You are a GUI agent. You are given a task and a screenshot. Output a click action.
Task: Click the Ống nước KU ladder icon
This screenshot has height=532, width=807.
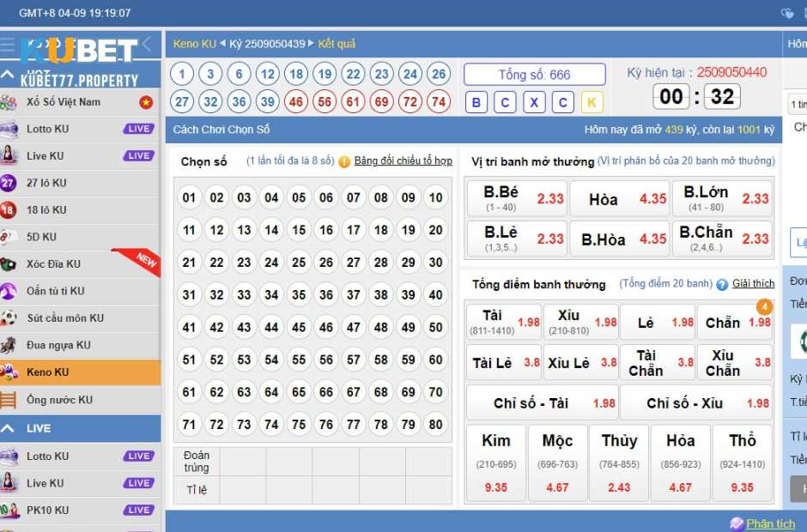click(x=8, y=400)
